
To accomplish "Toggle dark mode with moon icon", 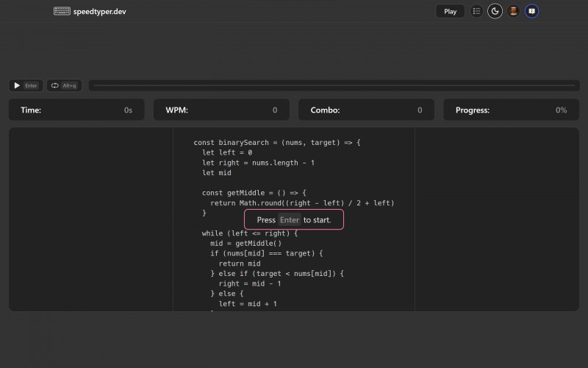I will [495, 11].
